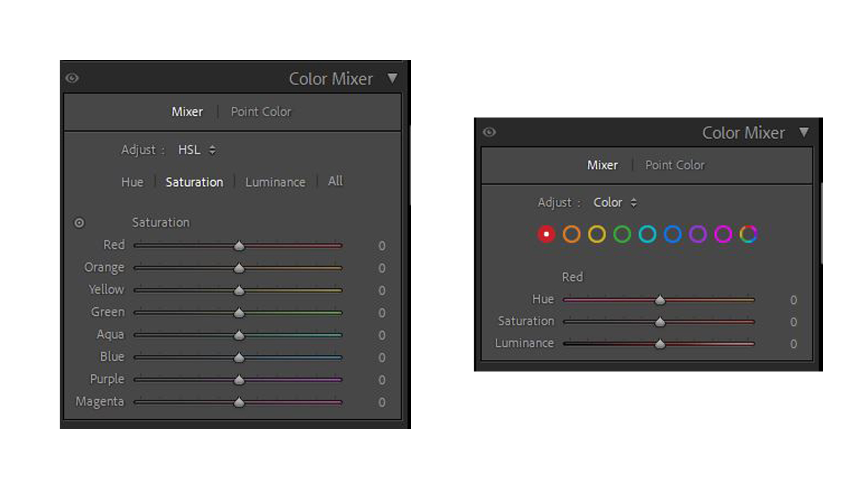Switch to Point Color tab in left panel
The width and height of the screenshot is (868, 489).
[261, 112]
